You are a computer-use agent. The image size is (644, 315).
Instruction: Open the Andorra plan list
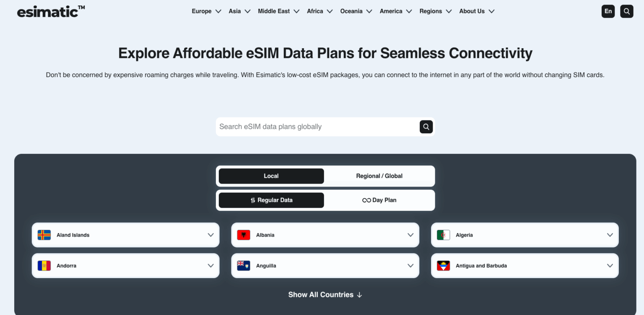pyautogui.click(x=210, y=266)
